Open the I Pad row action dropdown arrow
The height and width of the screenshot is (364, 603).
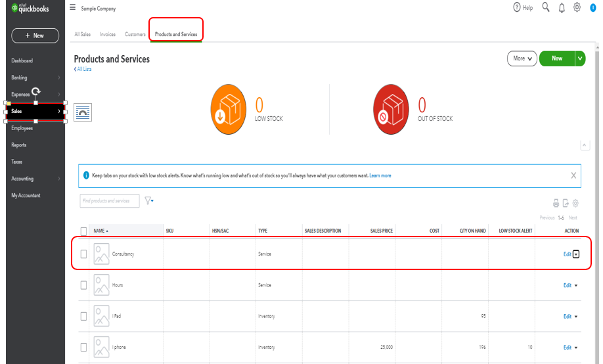point(576,316)
